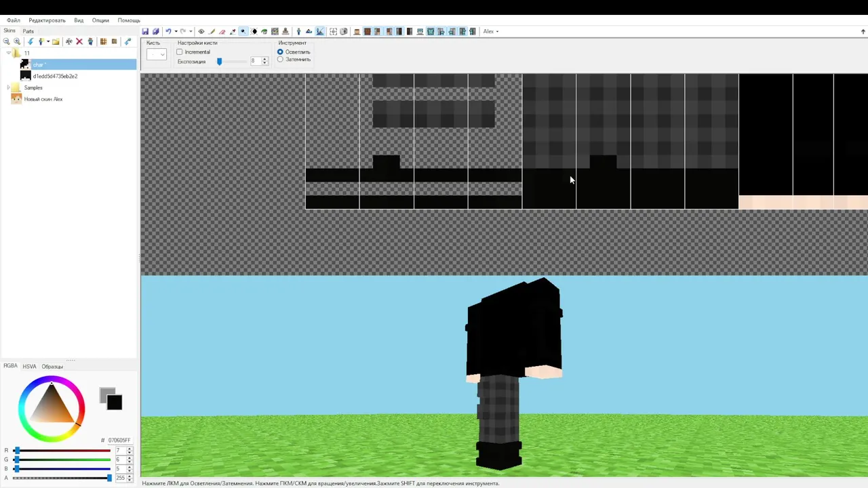Screen dimensions: 868x488
Task: Open the Редактировать menu
Action: [x=47, y=20]
